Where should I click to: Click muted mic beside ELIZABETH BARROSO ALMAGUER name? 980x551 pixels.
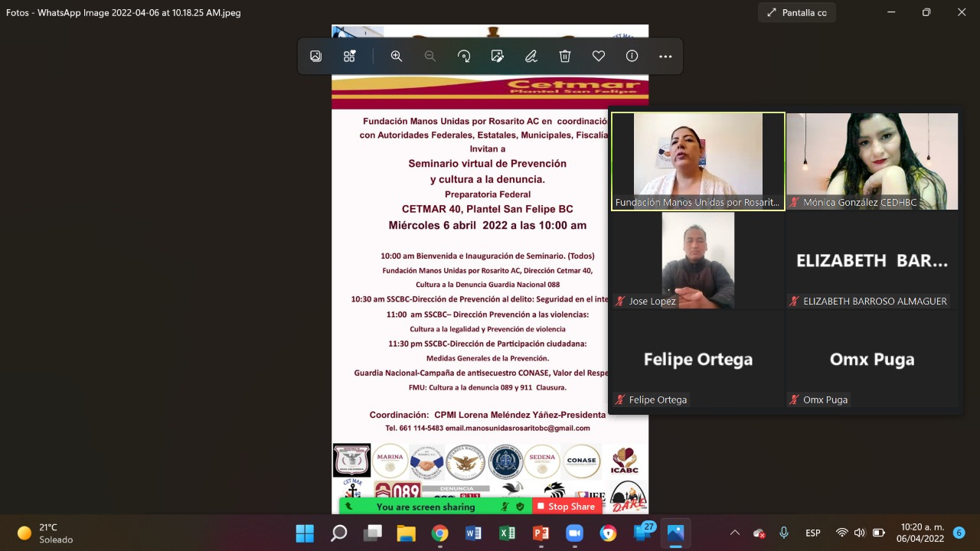coord(795,301)
